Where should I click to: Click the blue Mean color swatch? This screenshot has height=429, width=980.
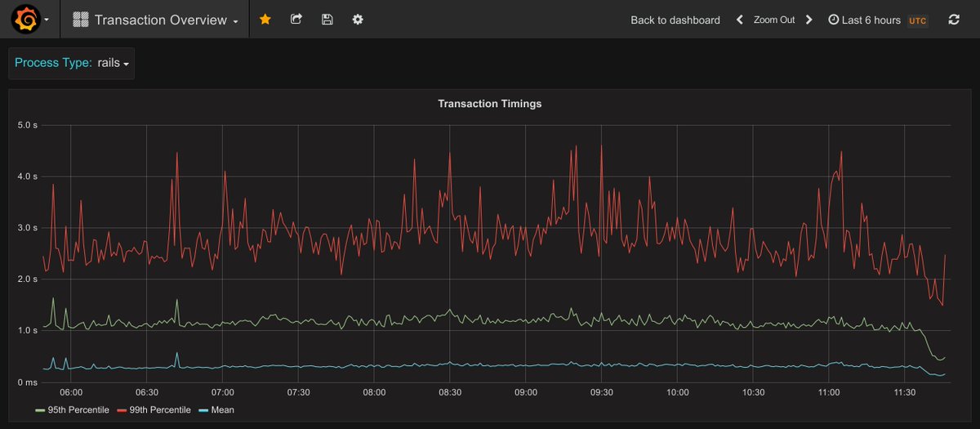204,410
